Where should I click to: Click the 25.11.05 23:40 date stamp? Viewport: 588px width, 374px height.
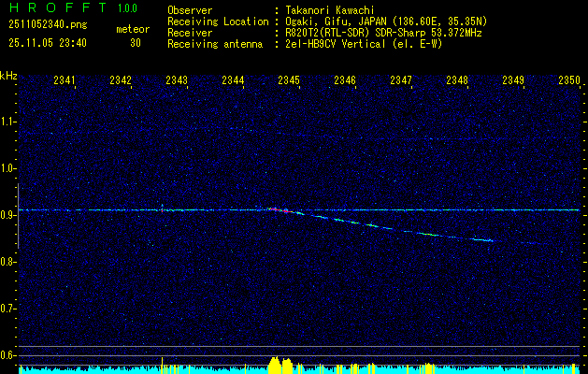pyautogui.click(x=47, y=42)
